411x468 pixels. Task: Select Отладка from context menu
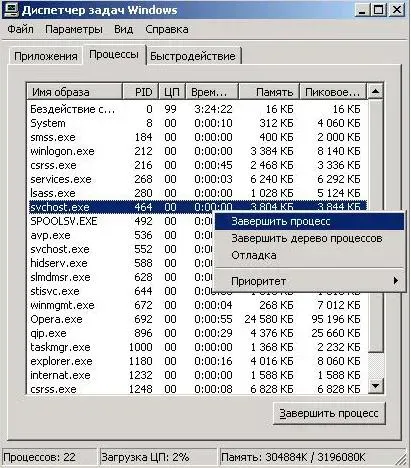[309, 255]
